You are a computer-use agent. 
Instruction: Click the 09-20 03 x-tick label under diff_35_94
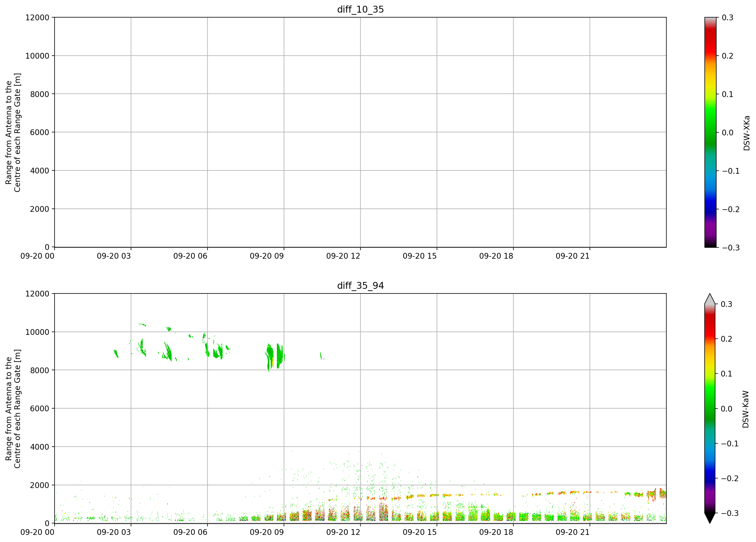click(114, 532)
